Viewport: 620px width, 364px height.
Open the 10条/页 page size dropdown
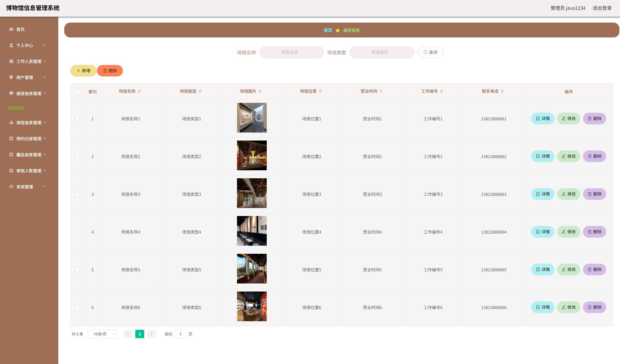pyautogui.click(x=103, y=334)
